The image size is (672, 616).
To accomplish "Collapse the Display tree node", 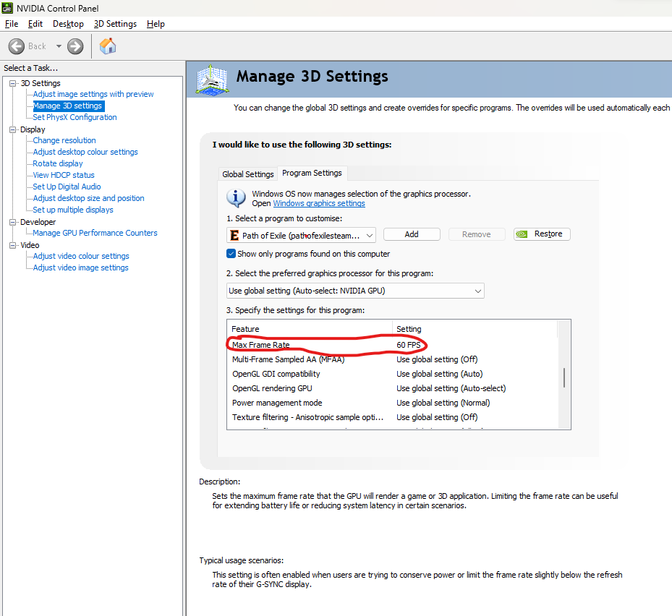I will [x=13, y=129].
